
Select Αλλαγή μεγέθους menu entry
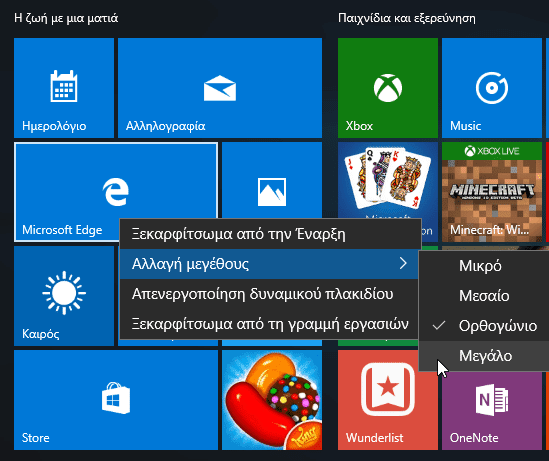pyautogui.click(x=269, y=264)
